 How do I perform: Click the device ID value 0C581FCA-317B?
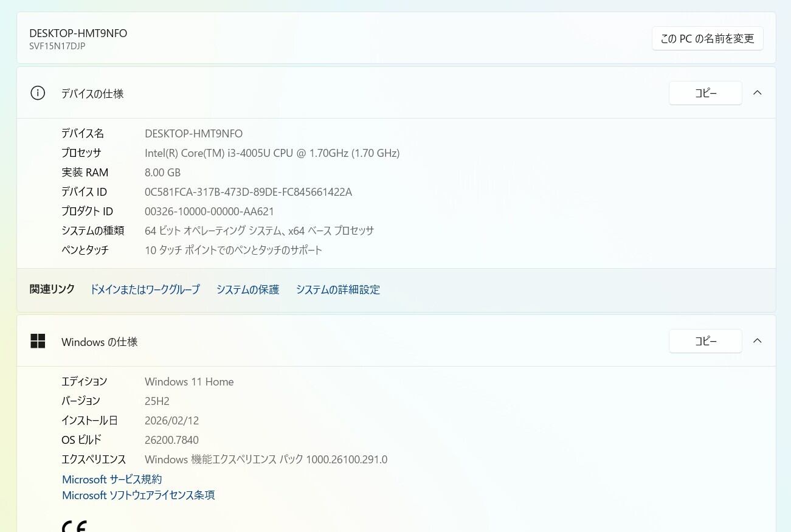[x=248, y=192]
